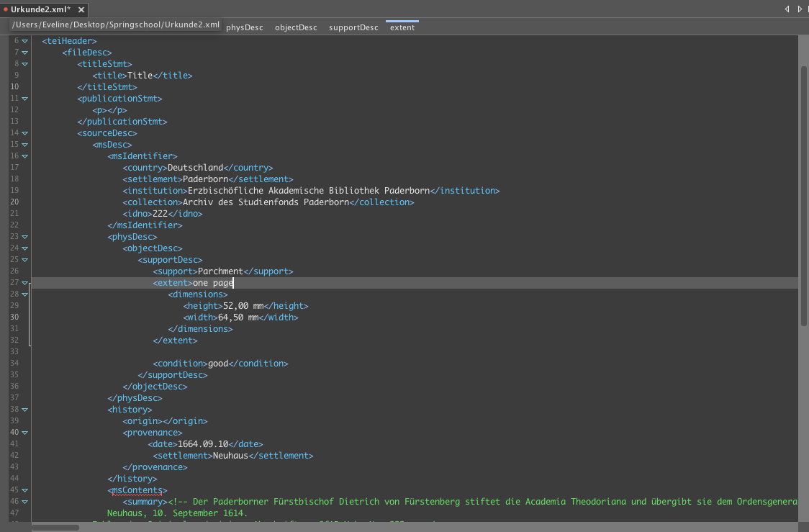Click the settlement value Paderborn
This screenshot has width=809, height=532.
click(x=205, y=179)
